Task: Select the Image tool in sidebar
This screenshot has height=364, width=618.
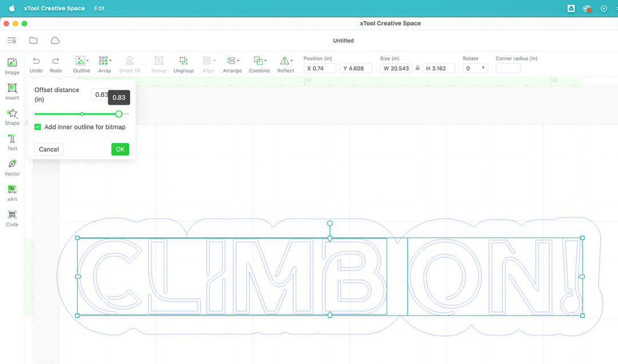Action: point(12,65)
